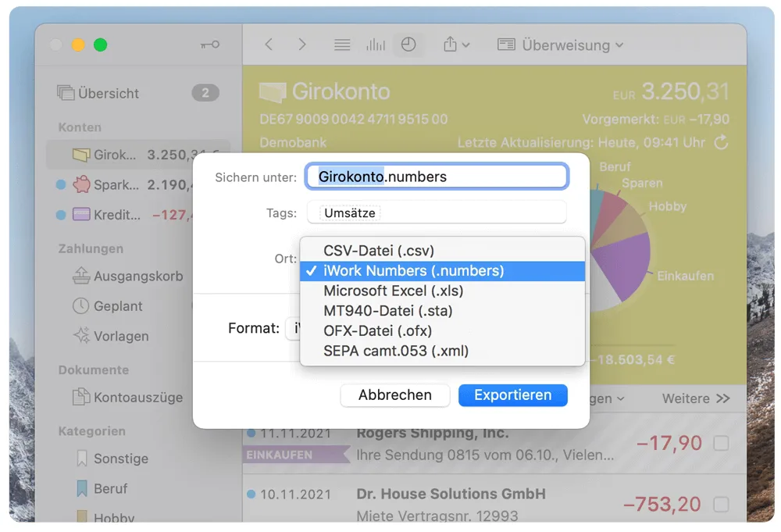The image size is (781, 532).
Task: Go forward with the right arrow
Action: pyautogui.click(x=301, y=45)
